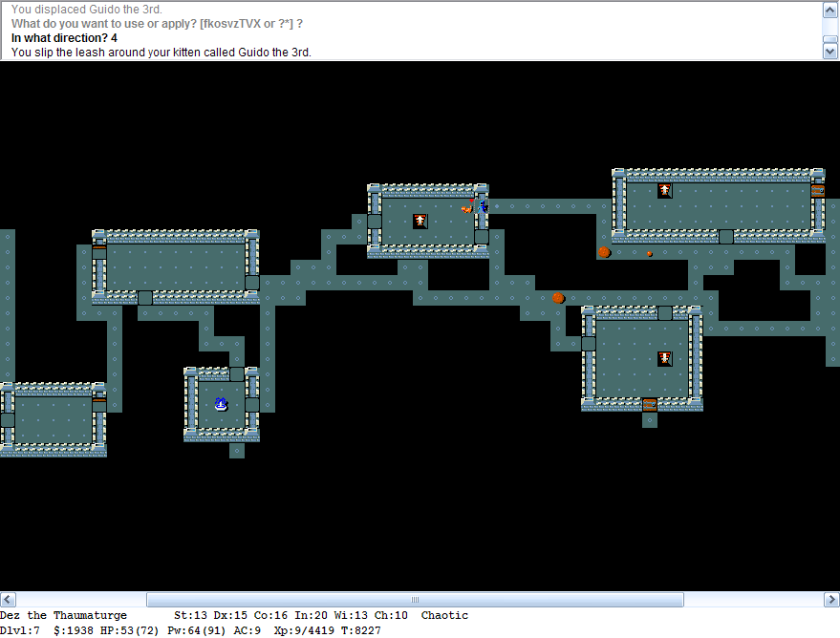Viewport: 840px width, 638px height.
Task: Click the doorway below the wizard
Action: point(482,237)
